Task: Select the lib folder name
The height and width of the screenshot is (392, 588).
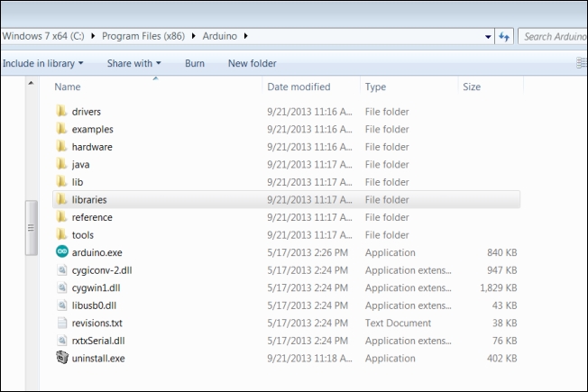Action: pos(78,182)
